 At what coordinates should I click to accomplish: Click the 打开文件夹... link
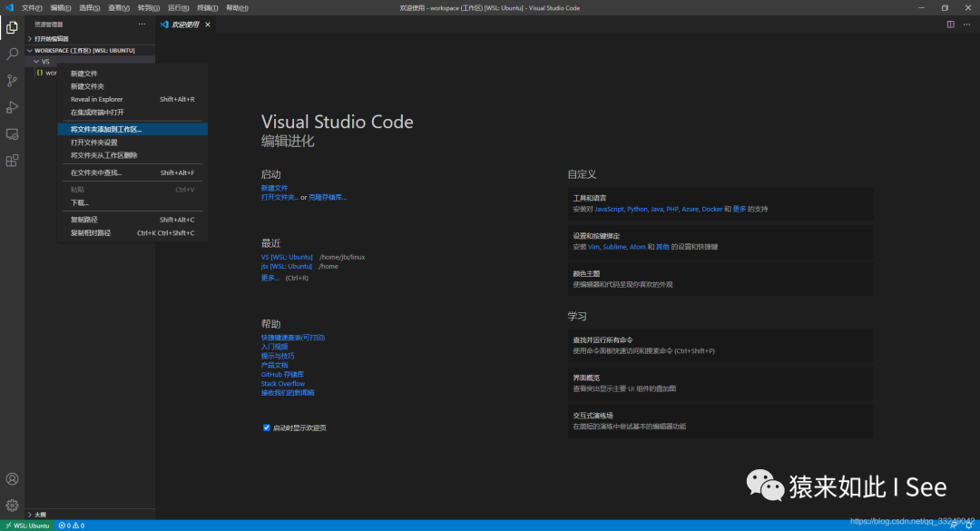(x=279, y=197)
